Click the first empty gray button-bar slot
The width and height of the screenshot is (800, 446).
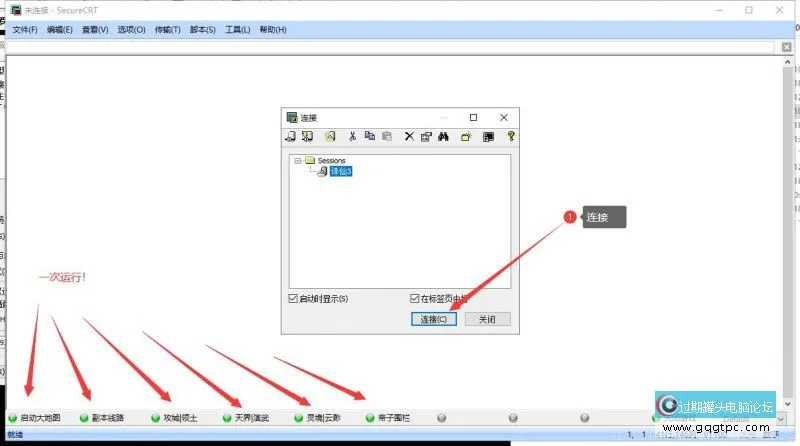coord(442,418)
